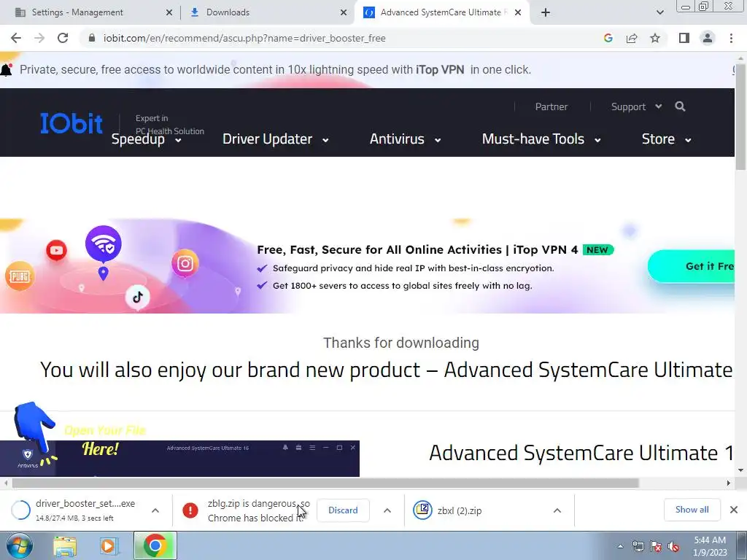The image size is (747, 560).
Task: Click the driver_booster download progress circle
Action: 20,510
